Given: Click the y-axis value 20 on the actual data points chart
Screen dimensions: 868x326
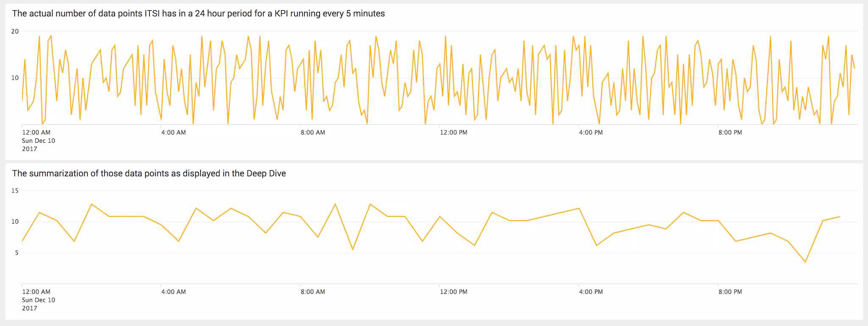Looking at the screenshot, I should pos(15,31).
